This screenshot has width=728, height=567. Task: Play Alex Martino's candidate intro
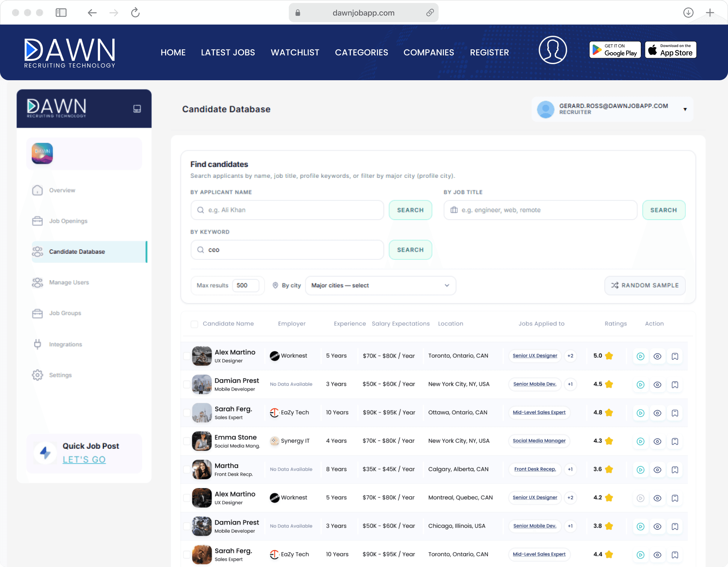641,356
